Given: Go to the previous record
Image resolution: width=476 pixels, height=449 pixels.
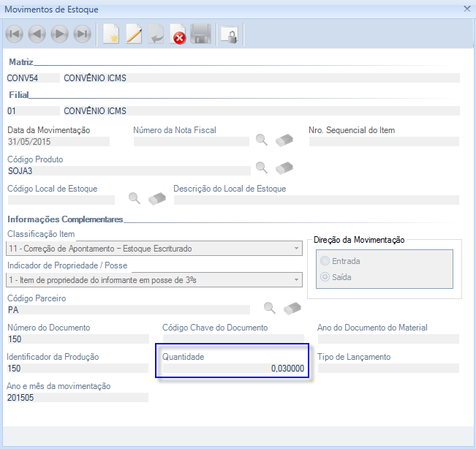Looking at the screenshot, I should [x=37, y=34].
